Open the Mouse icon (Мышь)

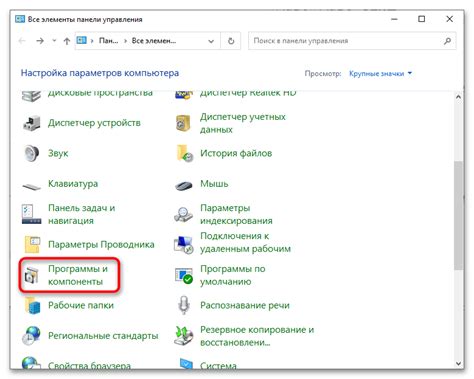(184, 185)
